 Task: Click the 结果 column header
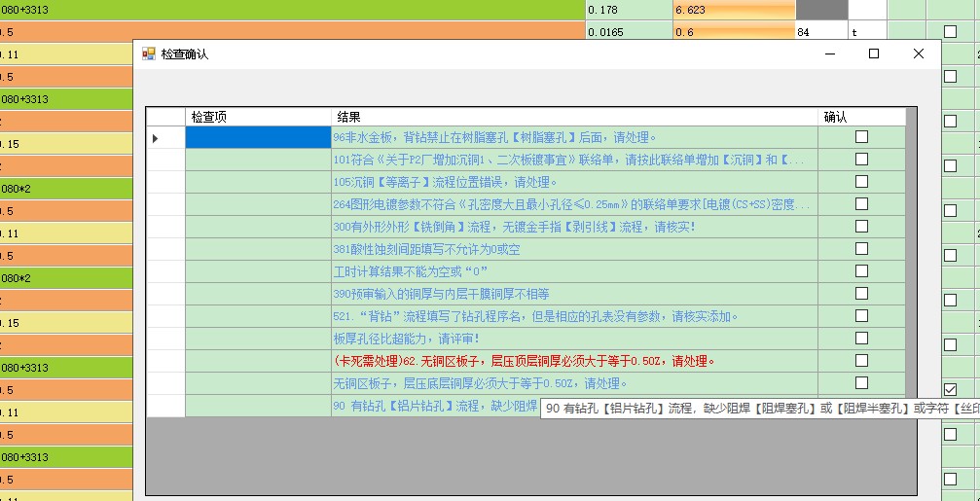tap(574, 117)
